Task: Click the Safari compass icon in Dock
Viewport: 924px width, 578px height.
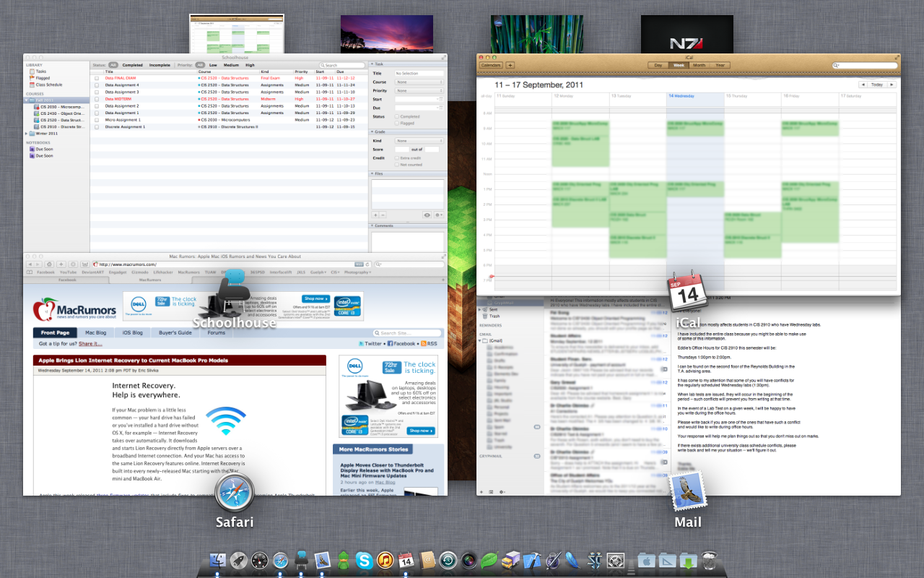Action: (x=281, y=560)
